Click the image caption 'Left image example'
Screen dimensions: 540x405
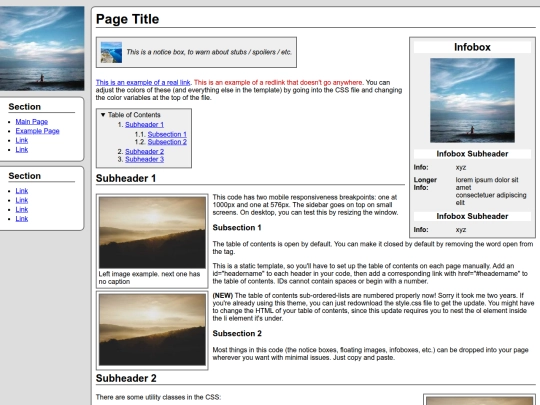tap(149, 278)
